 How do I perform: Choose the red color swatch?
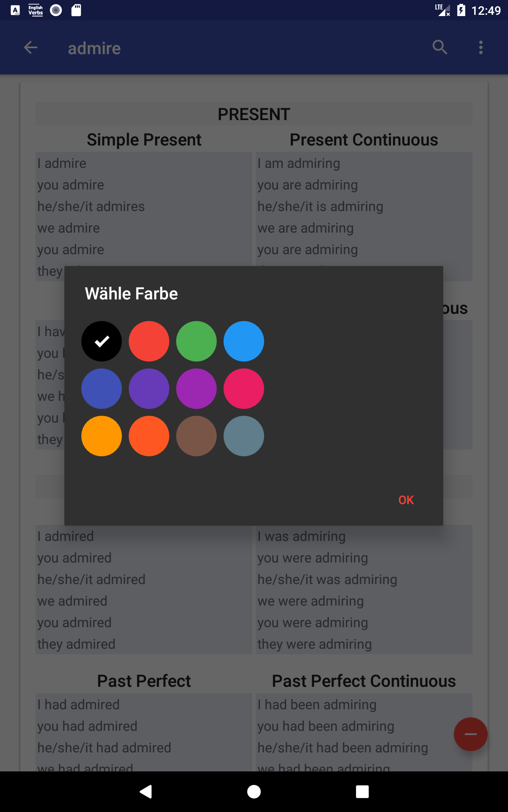pos(149,341)
